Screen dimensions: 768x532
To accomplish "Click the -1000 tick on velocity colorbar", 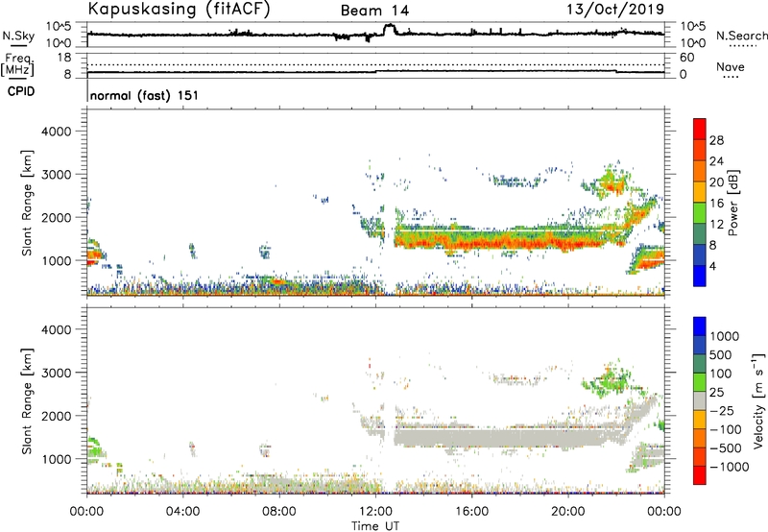I will coord(730,467).
